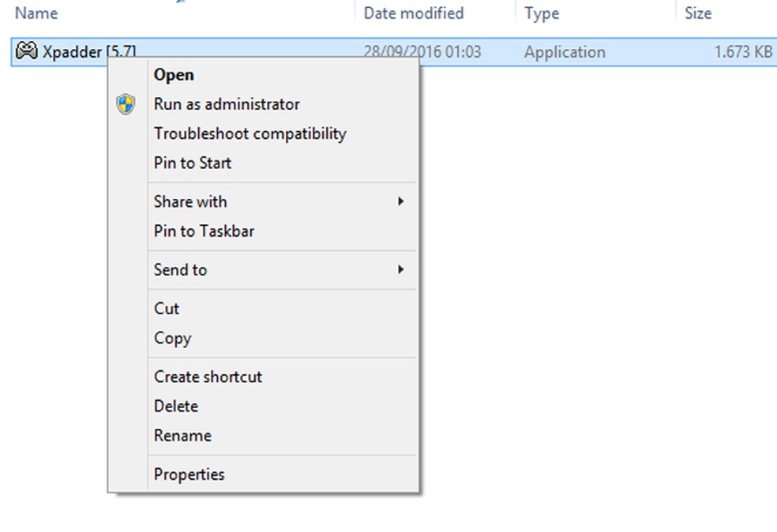Expand the Send to submenu arrow

[x=400, y=270]
